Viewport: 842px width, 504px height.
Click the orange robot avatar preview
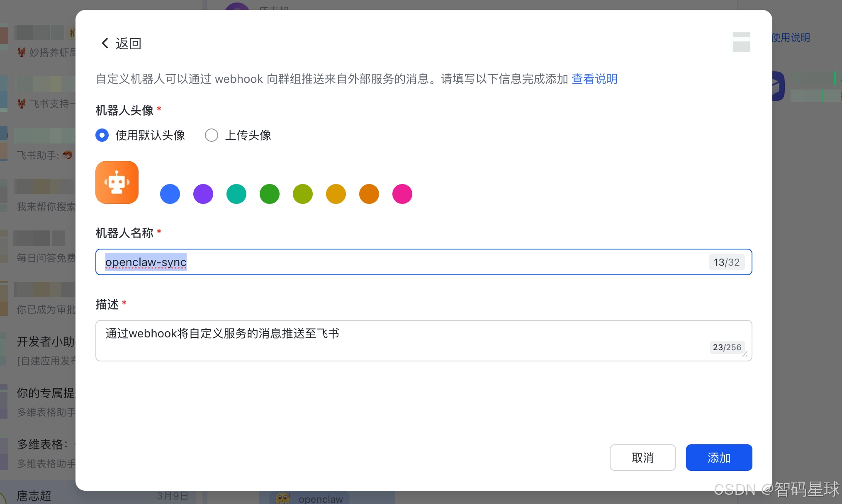click(117, 182)
